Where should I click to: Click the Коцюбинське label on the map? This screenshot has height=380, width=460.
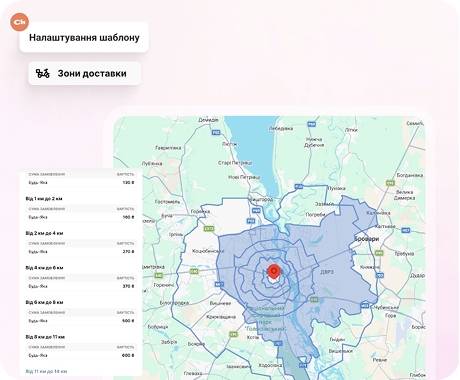pyautogui.click(x=208, y=251)
